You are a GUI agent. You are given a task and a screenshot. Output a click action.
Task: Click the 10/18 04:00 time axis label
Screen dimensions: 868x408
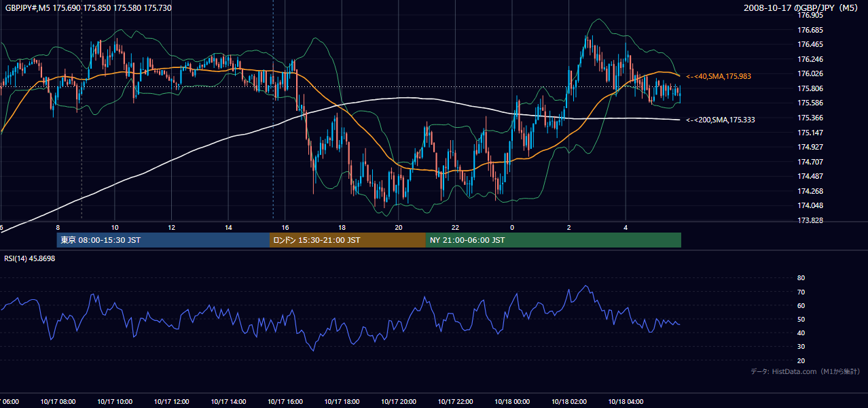click(626, 402)
